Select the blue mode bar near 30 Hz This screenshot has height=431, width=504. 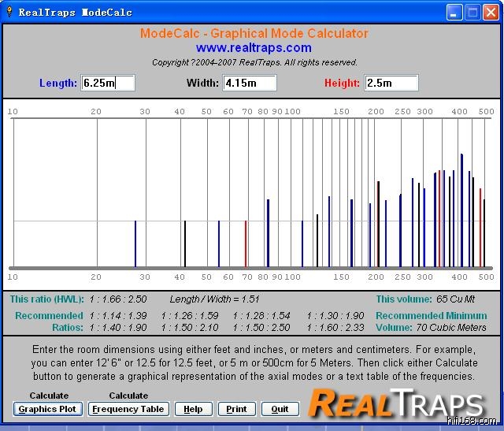pyautogui.click(x=135, y=243)
